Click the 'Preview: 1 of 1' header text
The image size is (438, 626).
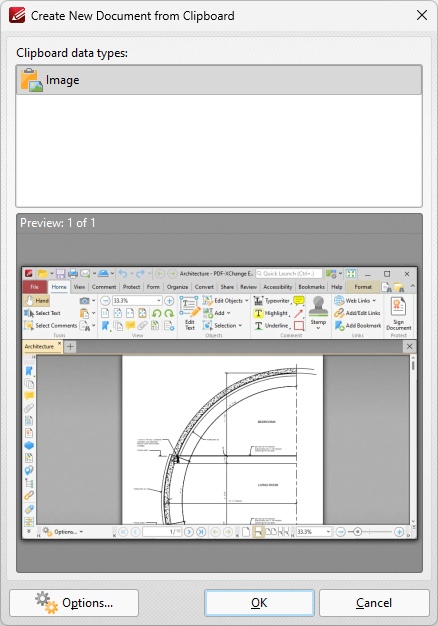coord(58,223)
